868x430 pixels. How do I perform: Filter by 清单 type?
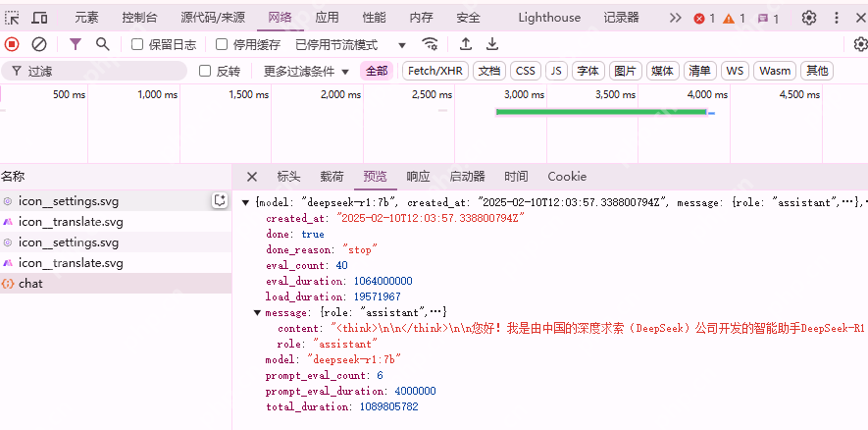699,71
